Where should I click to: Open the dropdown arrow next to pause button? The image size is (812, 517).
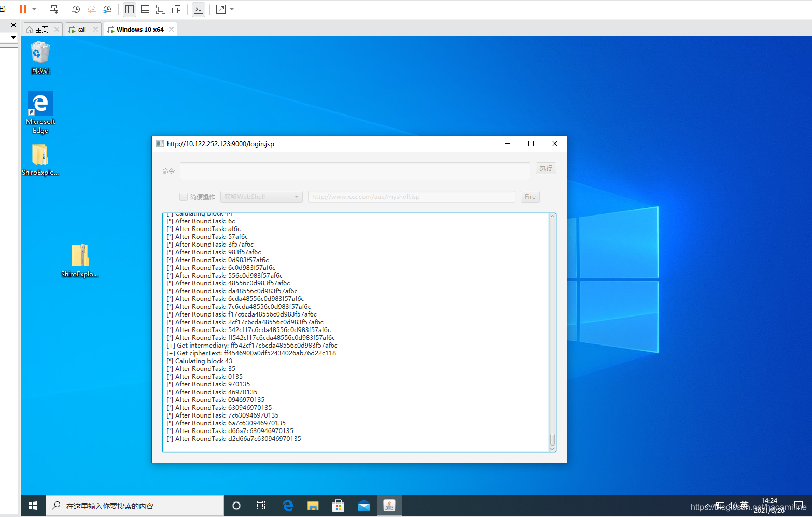34,9
